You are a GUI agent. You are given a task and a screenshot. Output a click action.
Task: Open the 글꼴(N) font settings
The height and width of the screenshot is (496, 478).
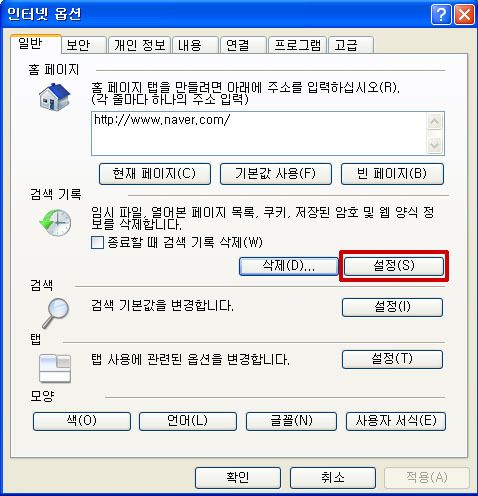click(291, 421)
